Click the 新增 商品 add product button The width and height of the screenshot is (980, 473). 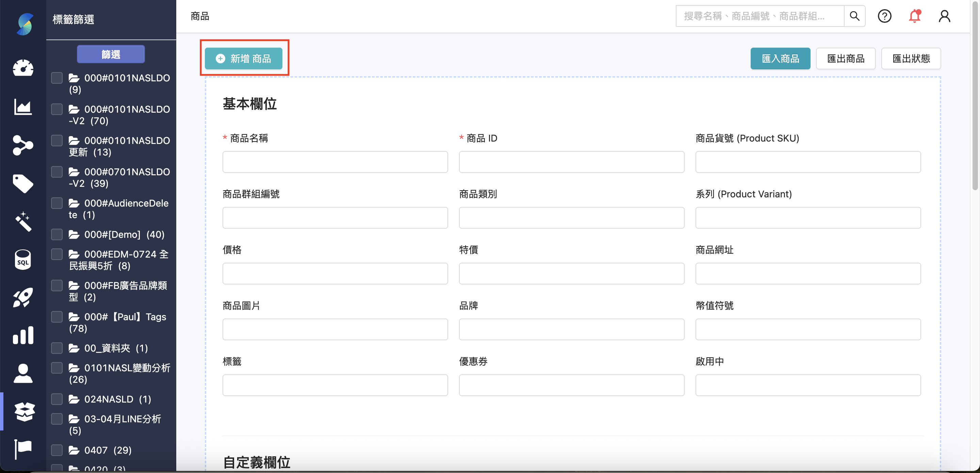click(x=244, y=59)
